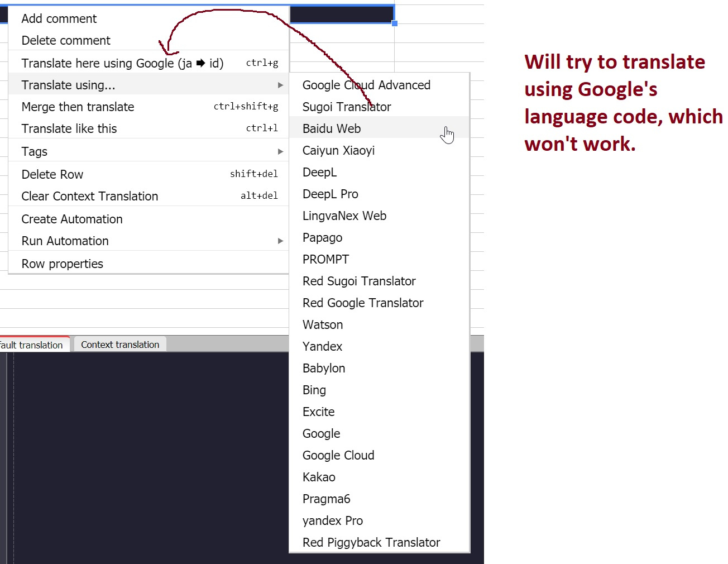Expand the Tags submenu
Screen dimensions: 728x564
[x=149, y=151]
